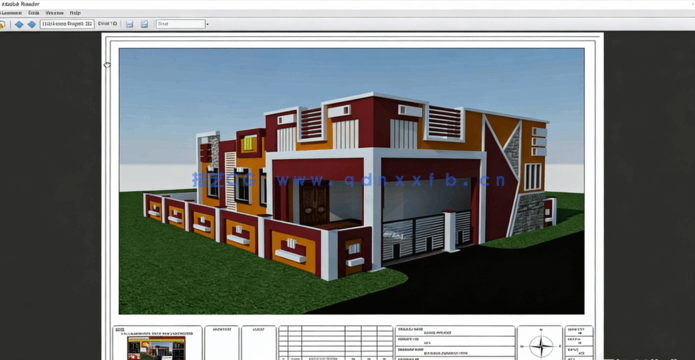Click into the Find search box
Image resolution: width=695 pixels, height=360 pixels.
(180, 24)
